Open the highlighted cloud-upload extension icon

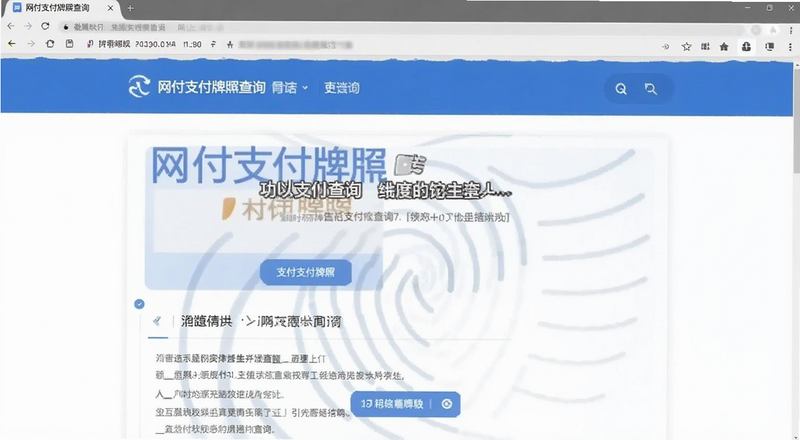click(x=746, y=47)
